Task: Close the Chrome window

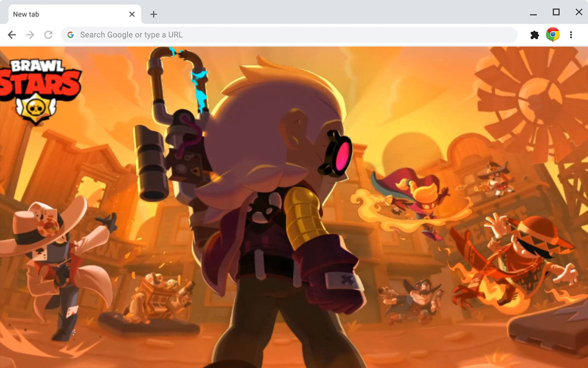Action: pyautogui.click(x=578, y=14)
